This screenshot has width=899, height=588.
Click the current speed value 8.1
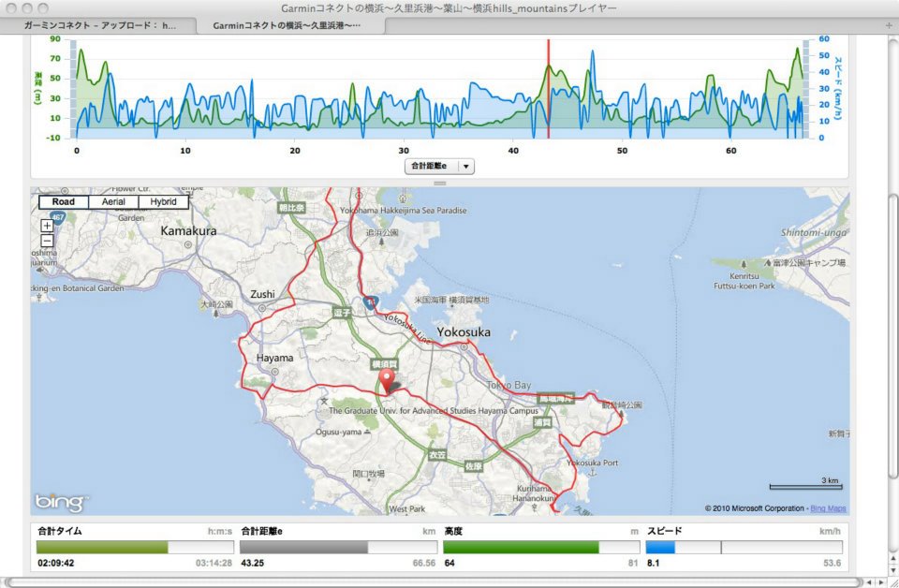653,564
